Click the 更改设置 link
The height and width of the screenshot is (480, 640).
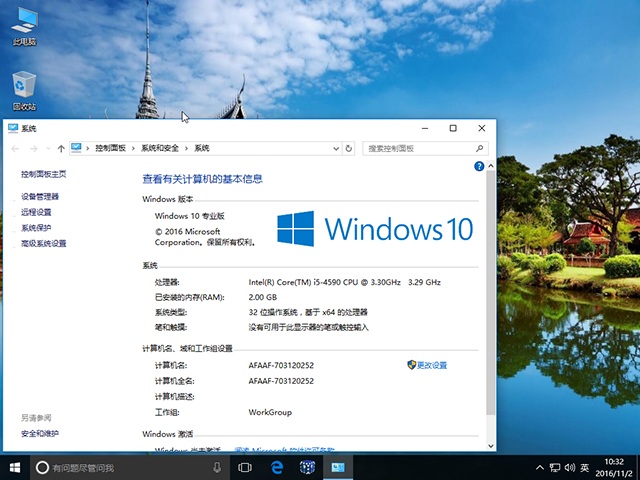(431, 365)
